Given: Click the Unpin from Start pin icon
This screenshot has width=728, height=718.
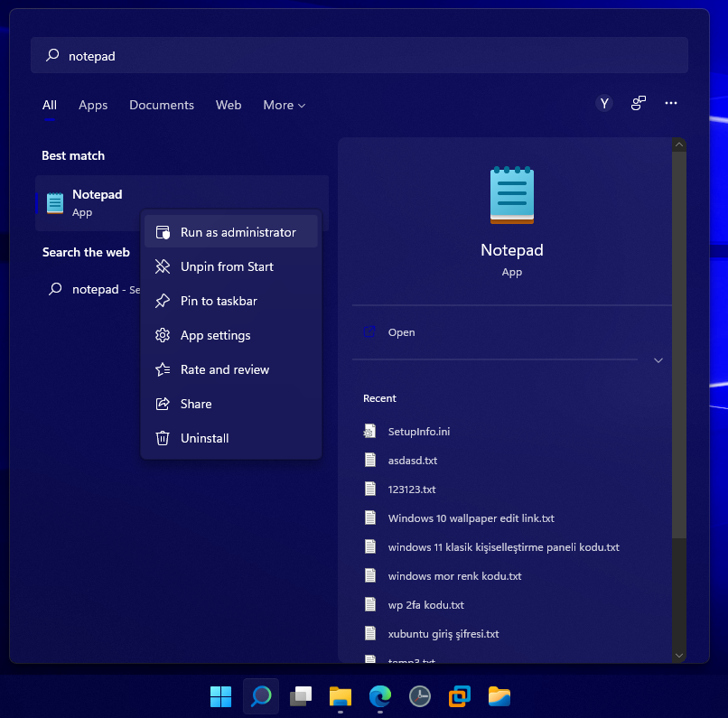Looking at the screenshot, I should coord(163,266).
